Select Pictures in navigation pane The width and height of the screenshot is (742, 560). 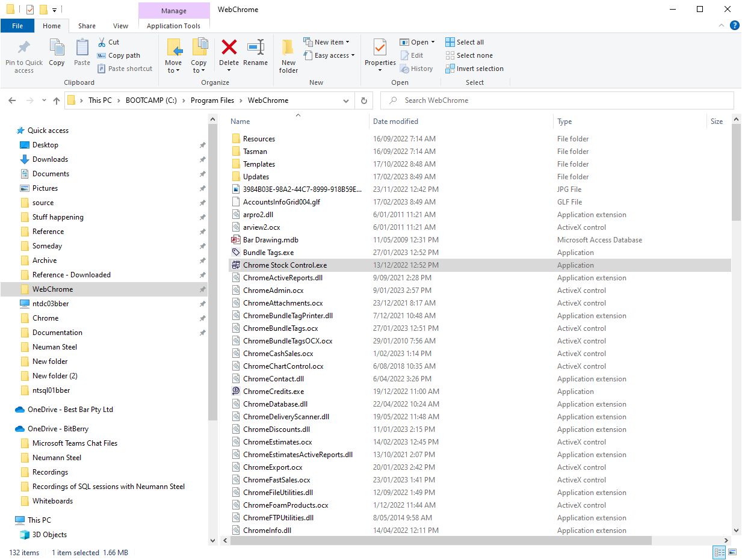point(45,188)
